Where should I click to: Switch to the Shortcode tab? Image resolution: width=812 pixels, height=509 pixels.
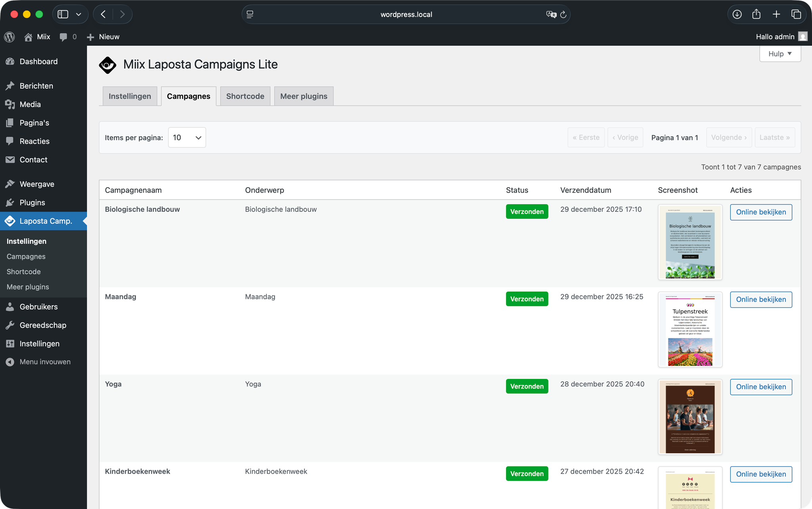[245, 96]
